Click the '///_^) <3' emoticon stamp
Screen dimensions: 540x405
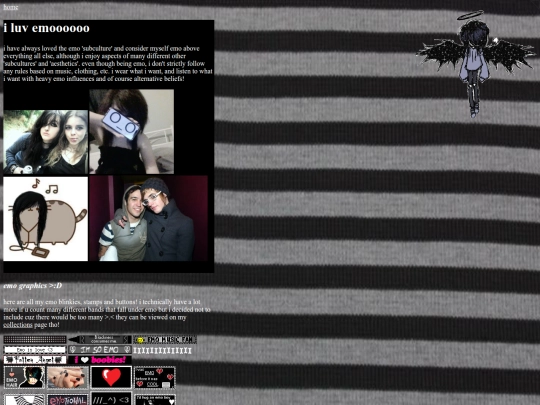(111, 399)
